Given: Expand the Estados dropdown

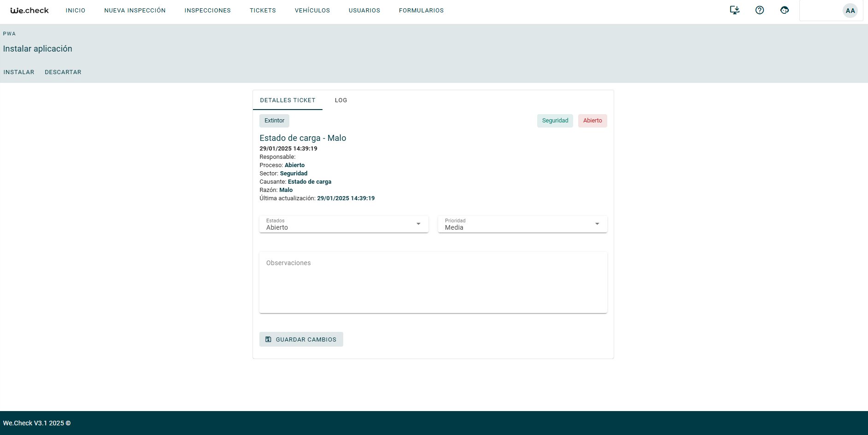Looking at the screenshot, I should 343,224.
